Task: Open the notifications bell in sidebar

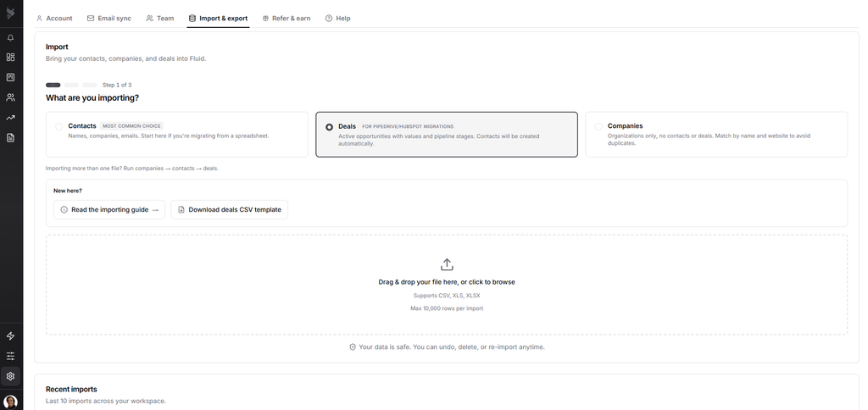Action: click(10, 37)
